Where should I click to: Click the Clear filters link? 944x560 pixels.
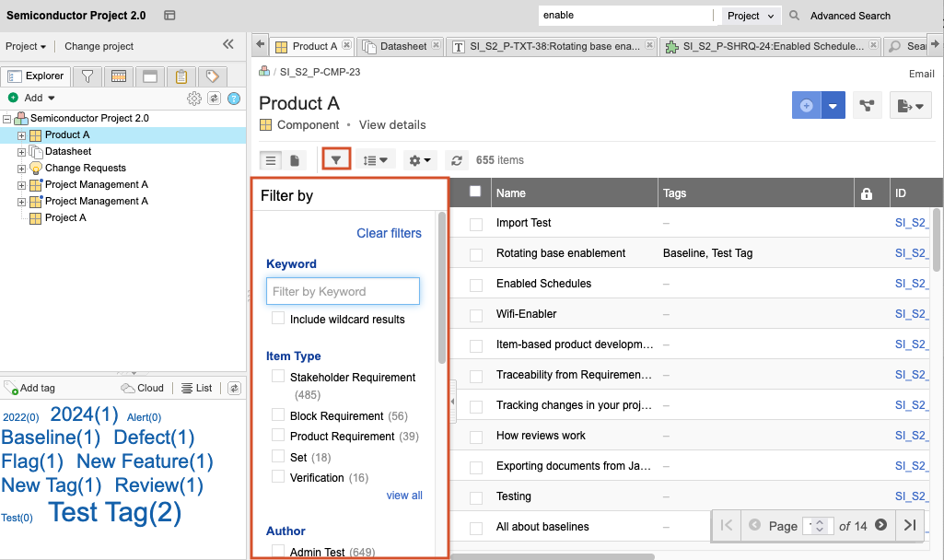389,233
